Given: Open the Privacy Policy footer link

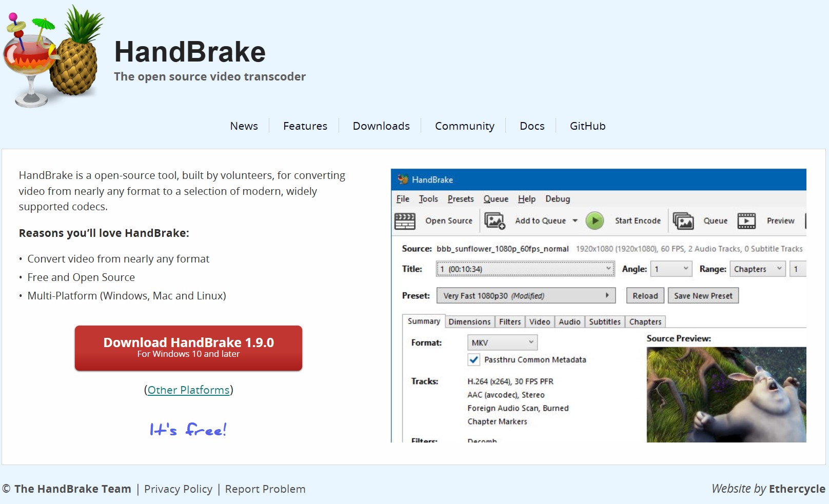Looking at the screenshot, I should [x=178, y=489].
